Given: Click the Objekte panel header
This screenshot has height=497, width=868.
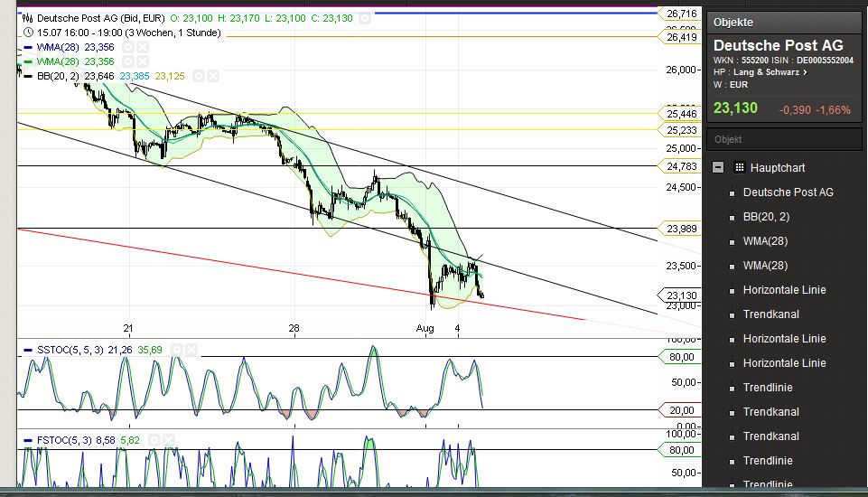Looking at the screenshot, I should click(x=784, y=23).
